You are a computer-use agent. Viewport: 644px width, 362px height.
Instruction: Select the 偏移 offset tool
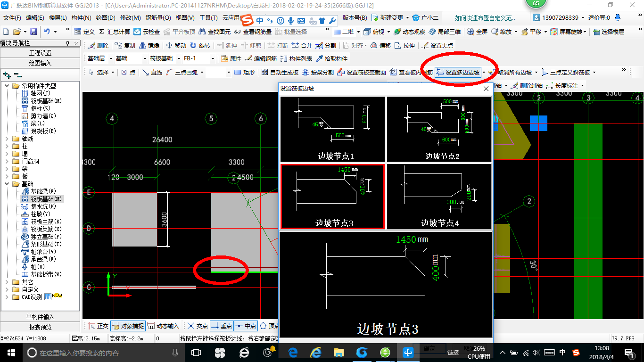[x=381, y=46]
